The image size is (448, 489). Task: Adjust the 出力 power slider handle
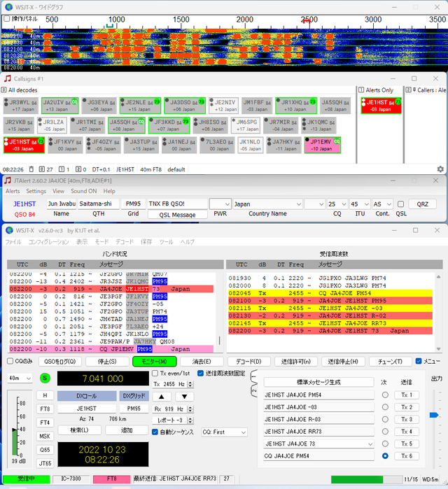point(433,415)
